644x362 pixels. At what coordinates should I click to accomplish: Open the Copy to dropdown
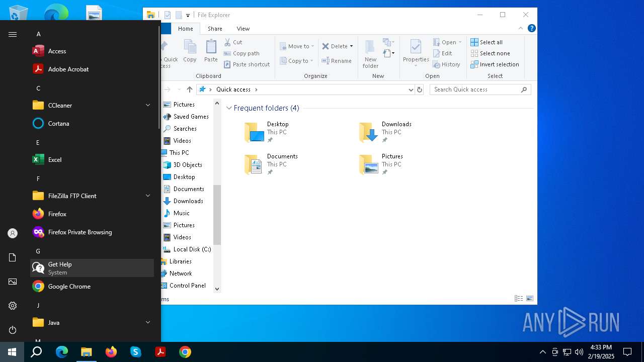[296, 61]
